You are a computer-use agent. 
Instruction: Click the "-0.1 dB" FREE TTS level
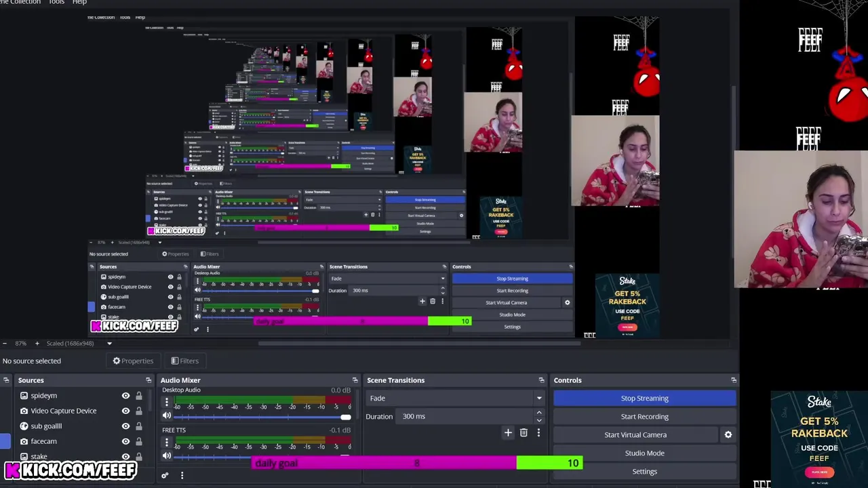point(340,430)
